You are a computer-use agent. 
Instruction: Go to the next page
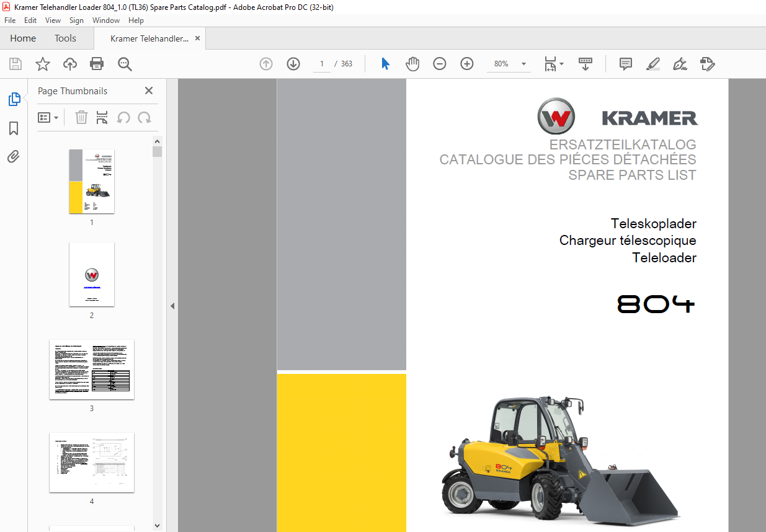[293, 64]
